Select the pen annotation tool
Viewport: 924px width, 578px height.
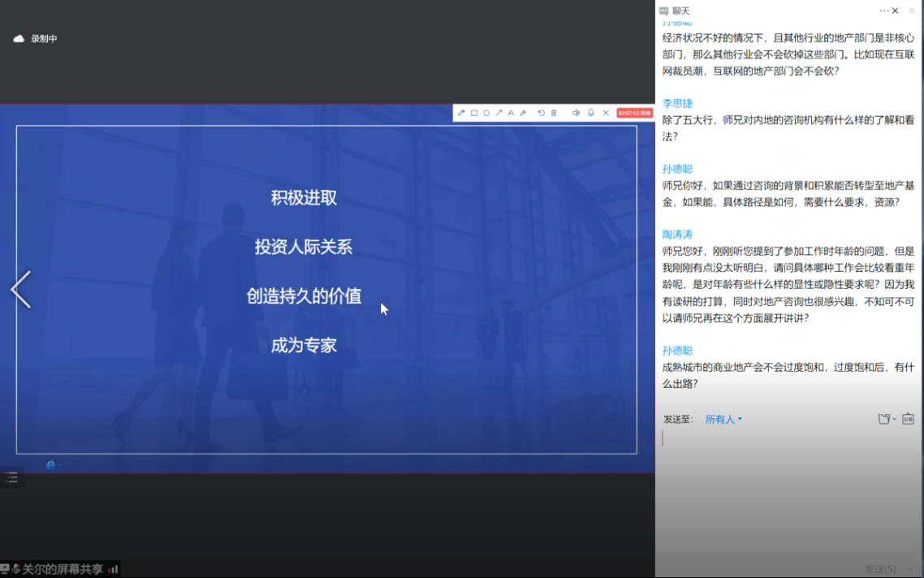461,113
